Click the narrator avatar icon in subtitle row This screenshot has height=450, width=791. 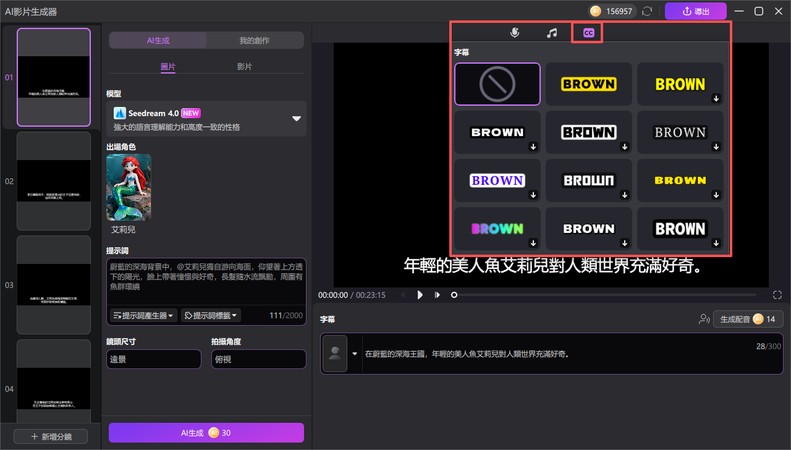[x=334, y=354]
